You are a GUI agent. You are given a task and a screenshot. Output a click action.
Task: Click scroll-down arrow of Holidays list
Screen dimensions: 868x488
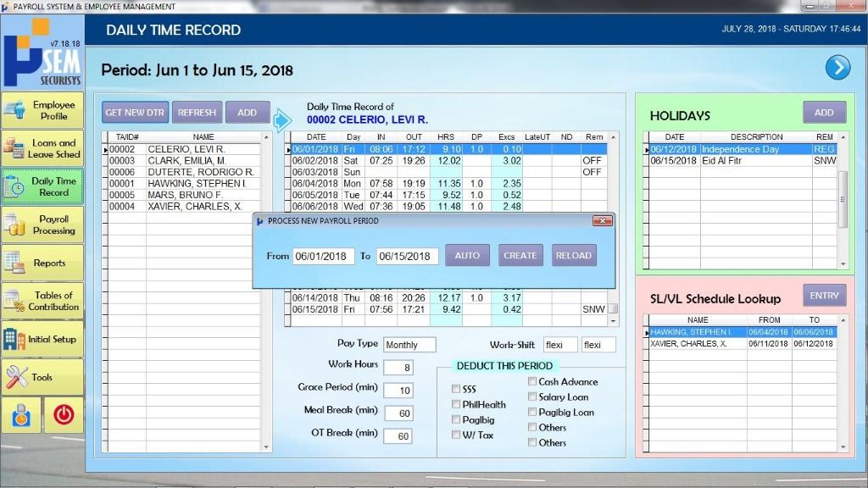tap(843, 264)
